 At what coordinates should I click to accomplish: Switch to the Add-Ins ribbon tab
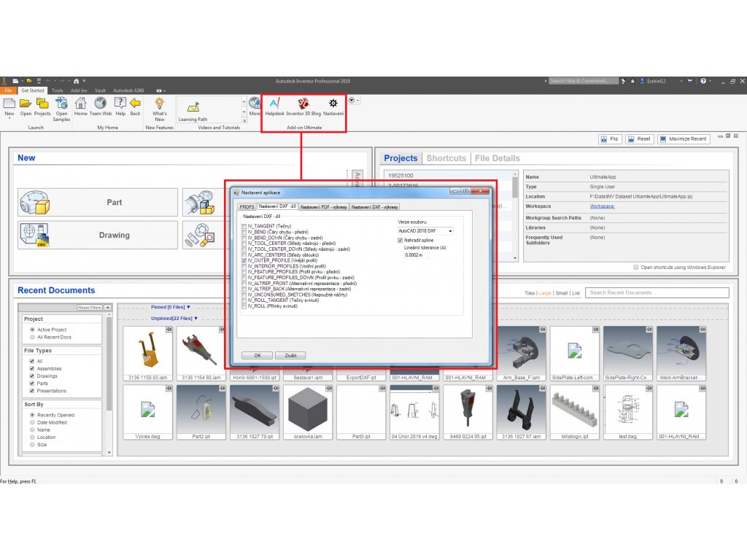[x=79, y=90]
